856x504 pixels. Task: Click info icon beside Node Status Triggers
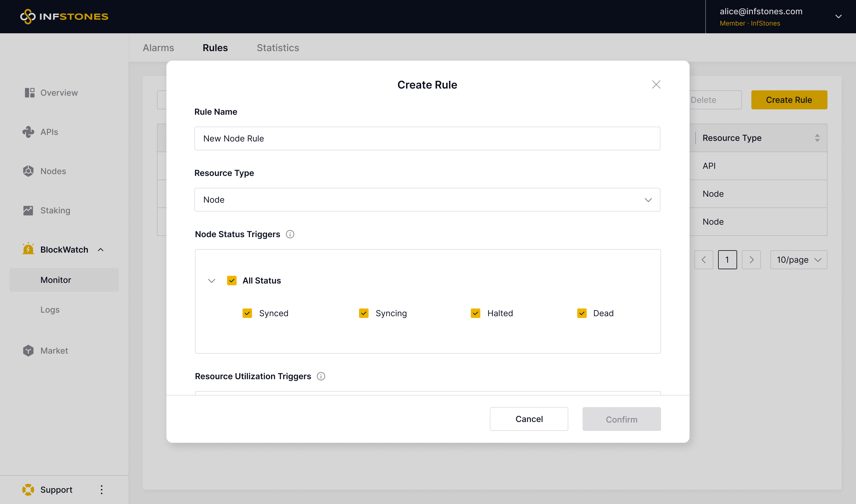tap(290, 234)
